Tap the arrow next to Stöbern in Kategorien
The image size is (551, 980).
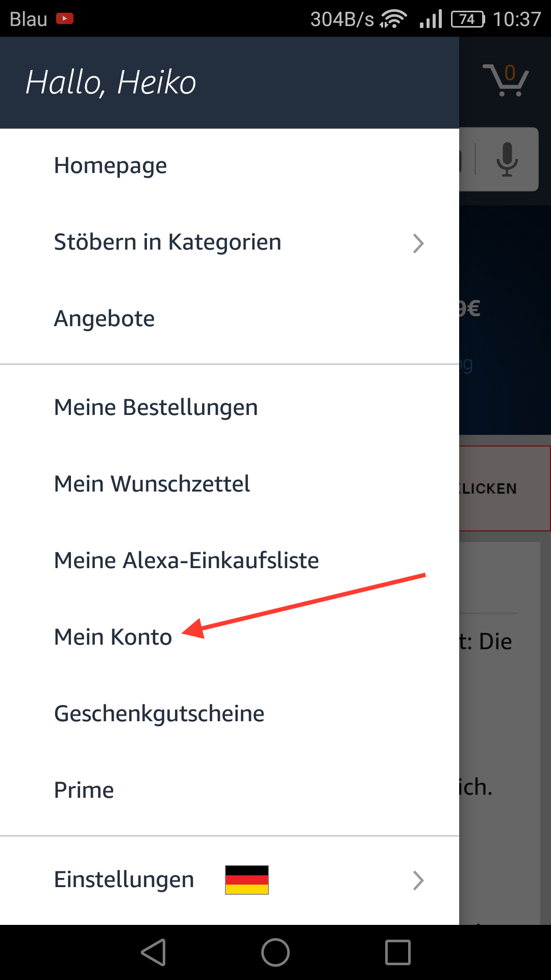tap(418, 244)
